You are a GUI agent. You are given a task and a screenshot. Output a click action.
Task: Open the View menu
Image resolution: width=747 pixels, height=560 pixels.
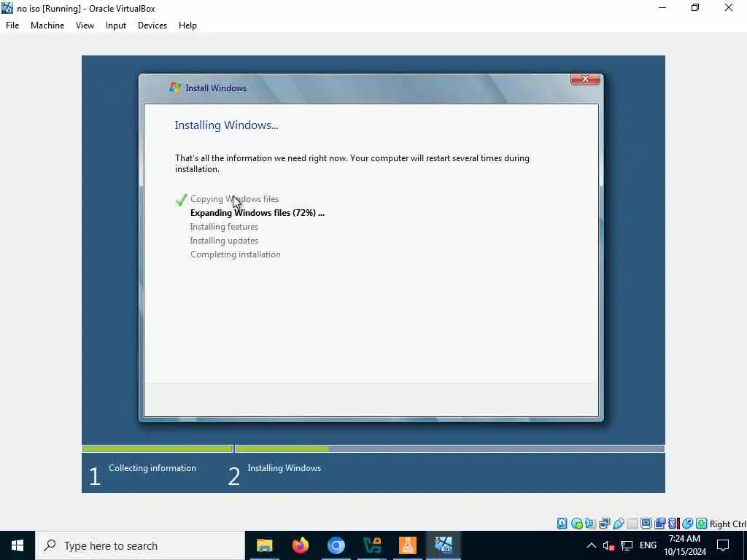click(85, 26)
